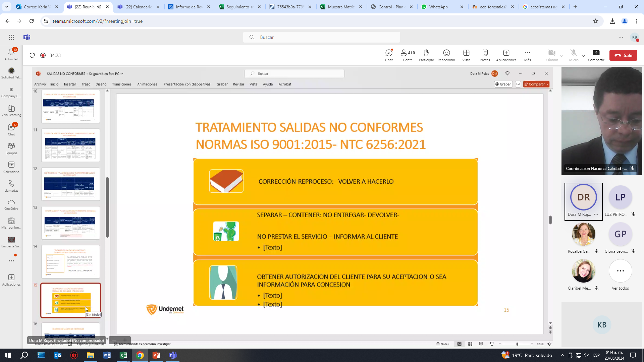Image resolution: width=644 pixels, height=362 pixels.
Task: Open meeting Notas
Action: [485, 55]
